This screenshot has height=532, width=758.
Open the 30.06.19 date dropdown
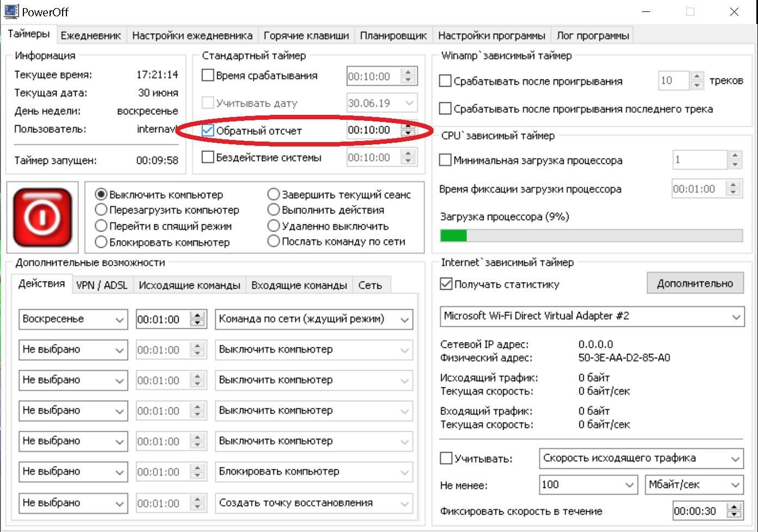(382, 103)
